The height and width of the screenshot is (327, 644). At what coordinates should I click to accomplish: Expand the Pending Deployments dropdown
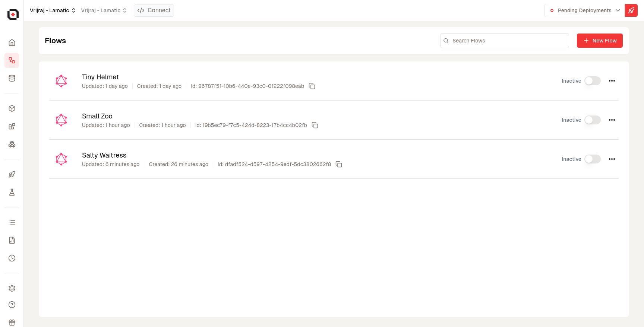point(584,10)
